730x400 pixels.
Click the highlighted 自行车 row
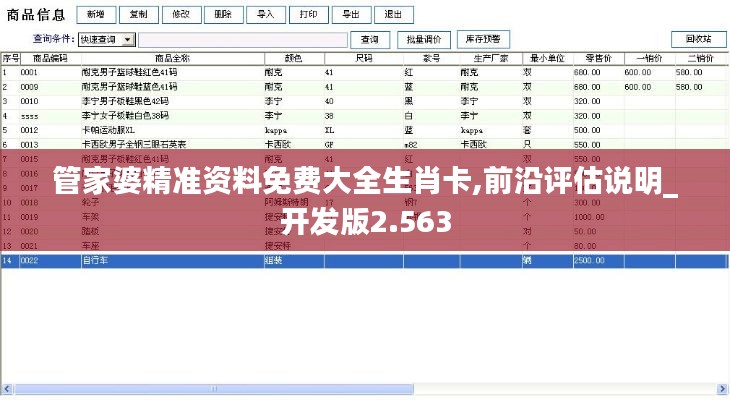(364, 261)
